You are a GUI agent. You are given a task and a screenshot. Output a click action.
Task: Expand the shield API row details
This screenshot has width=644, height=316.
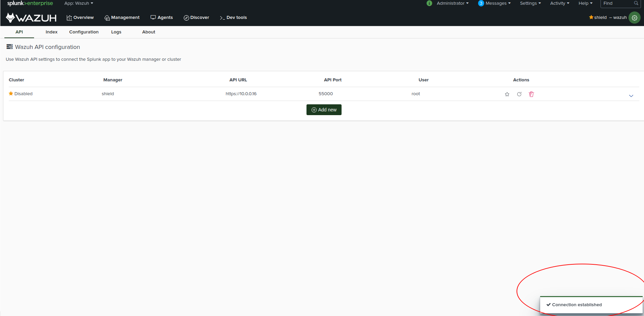pos(631,96)
